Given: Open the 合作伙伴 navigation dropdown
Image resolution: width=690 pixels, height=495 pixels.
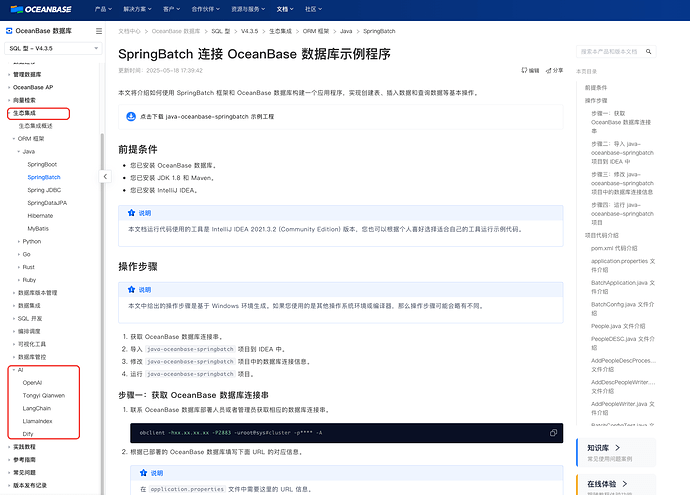Looking at the screenshot, I should [206, 9].
